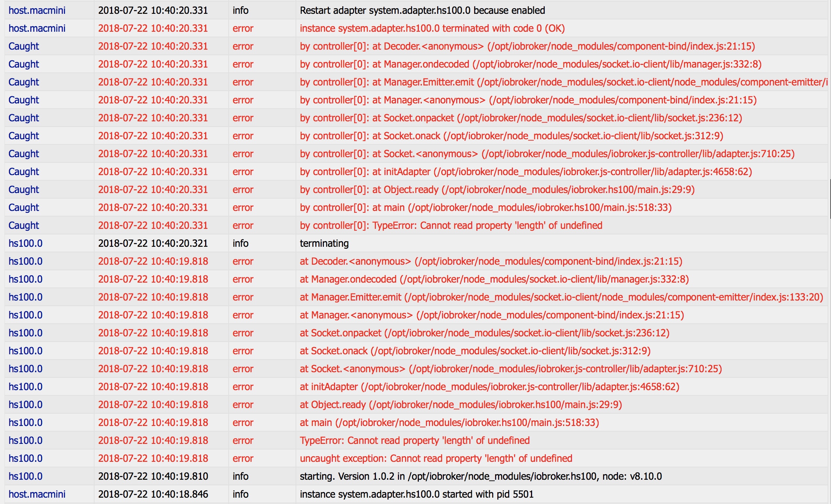Select hs100.0 message 'at Socket.onpacket'
This screenshot has height=504, width=831.
(x=485, y=333)
